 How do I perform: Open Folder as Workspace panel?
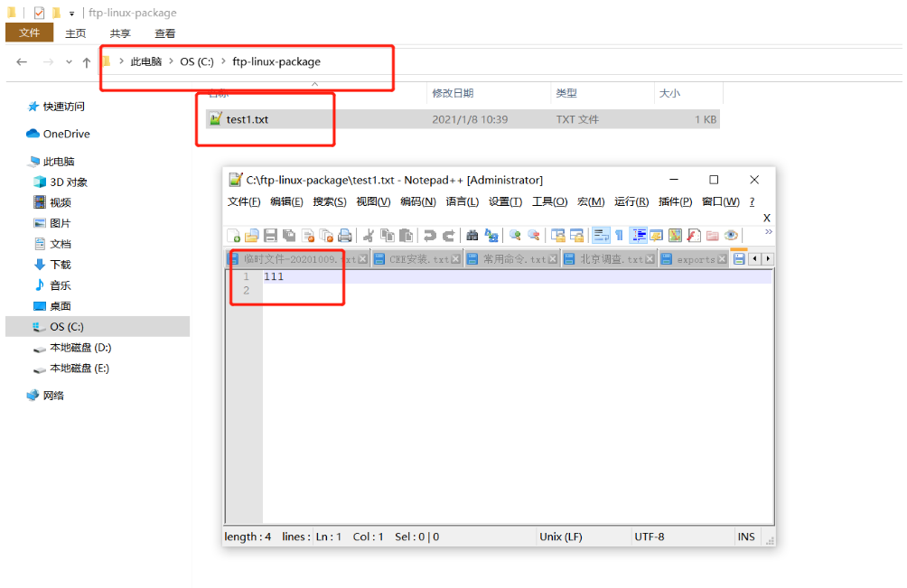click(x=712, y=236)
